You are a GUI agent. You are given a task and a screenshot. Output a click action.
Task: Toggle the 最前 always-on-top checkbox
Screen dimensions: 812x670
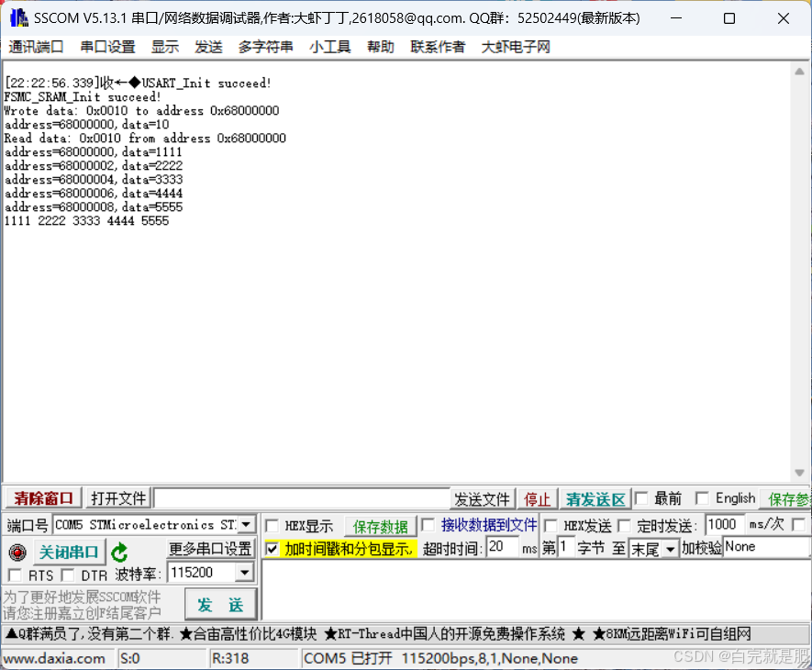(x=641, y=498)
